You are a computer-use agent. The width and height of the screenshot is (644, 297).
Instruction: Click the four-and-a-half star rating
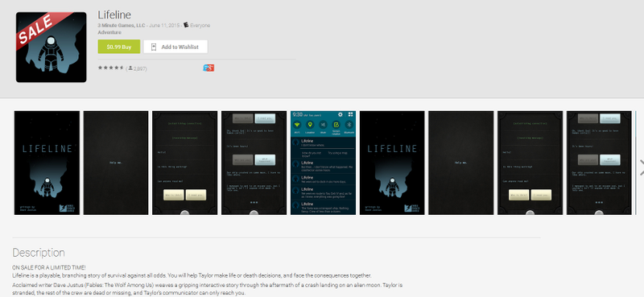point(111,68)
